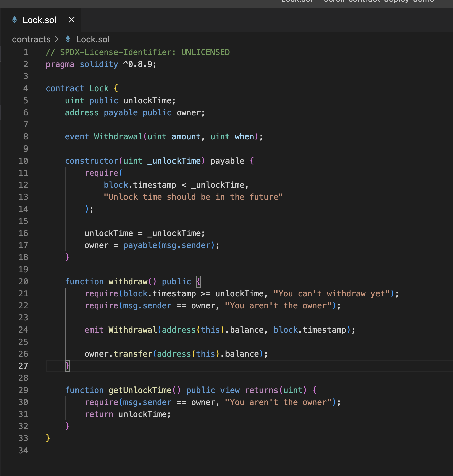Click the contract name 'Lock'
The width and height of the screenshot is (453, 476).
(99, 88)
